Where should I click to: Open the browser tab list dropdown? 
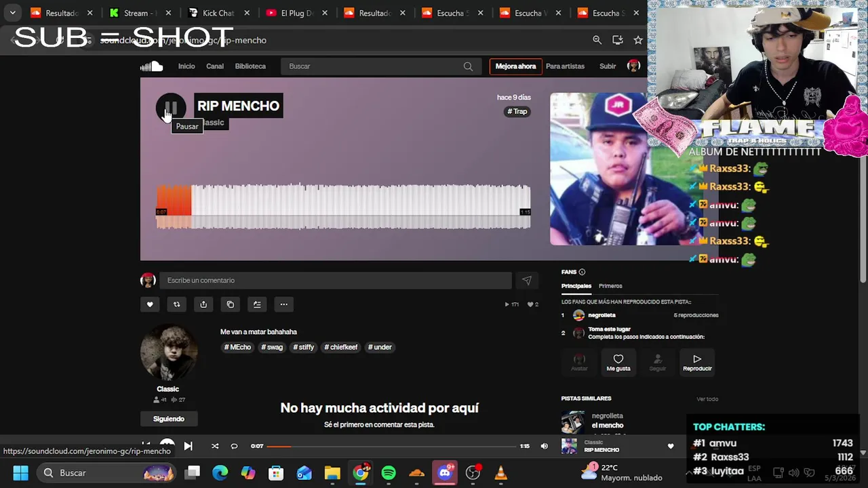(x=12, y=13)
